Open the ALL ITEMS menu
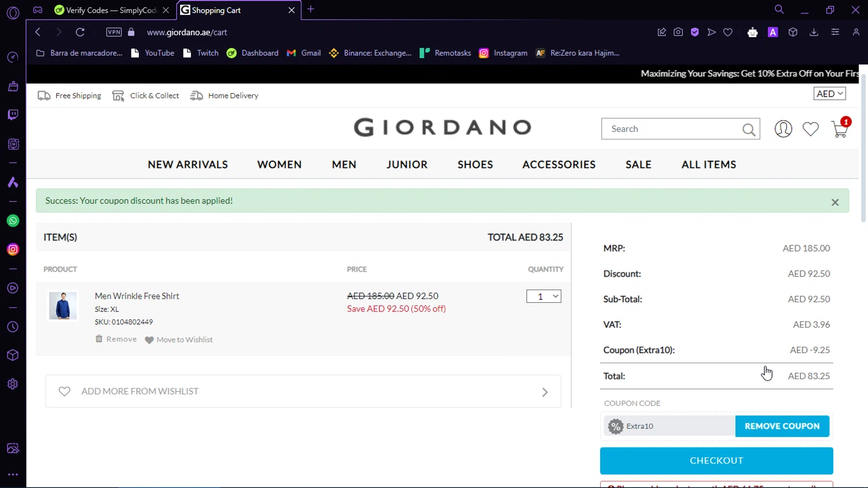This screenshot has height=488, width=868. coord(709,164)
